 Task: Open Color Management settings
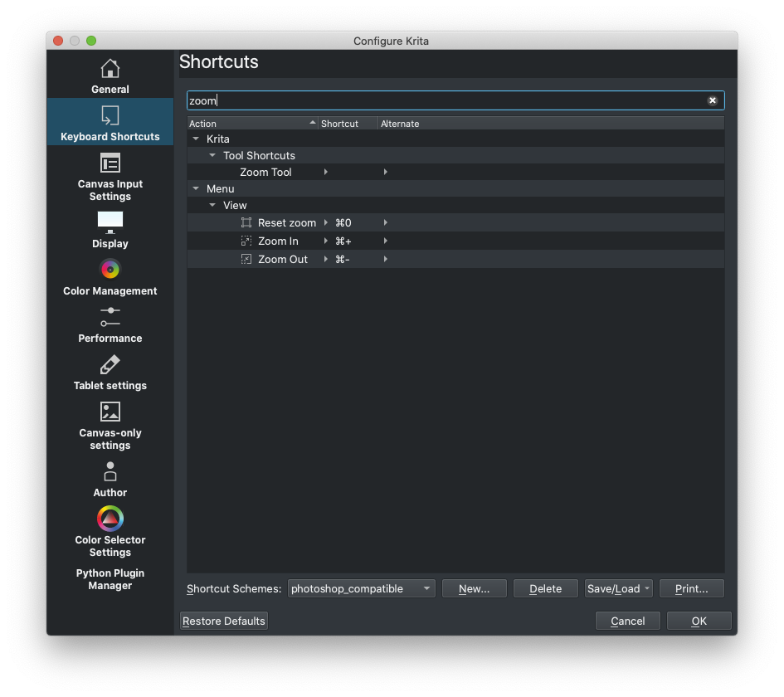coord(110,277)
